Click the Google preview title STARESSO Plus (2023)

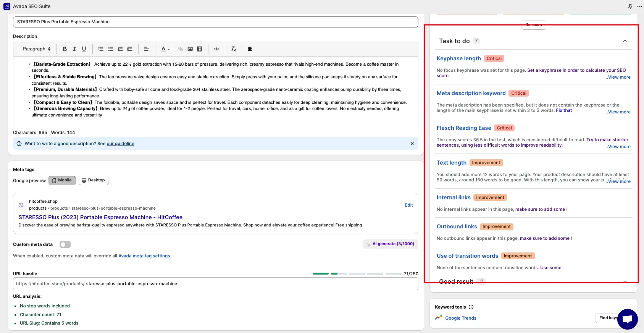tap(100, 217)
